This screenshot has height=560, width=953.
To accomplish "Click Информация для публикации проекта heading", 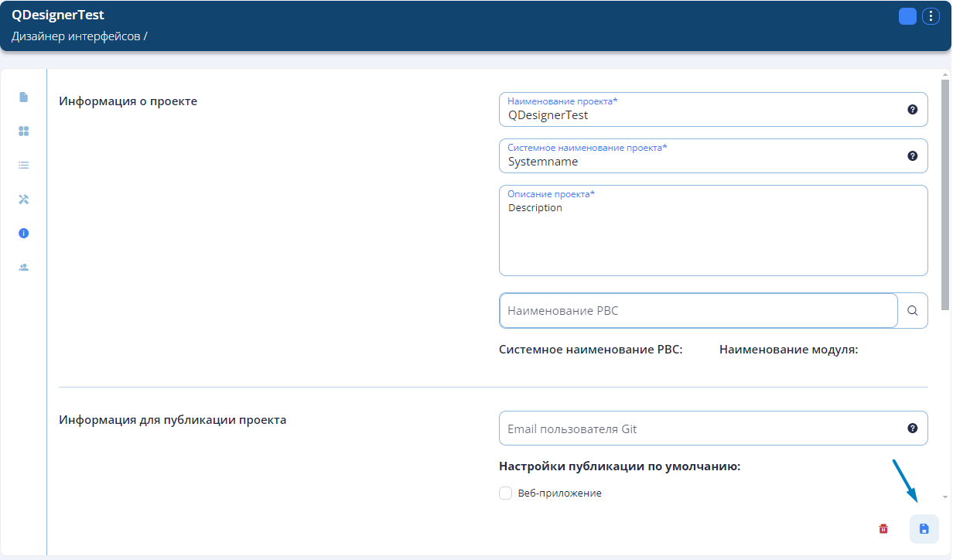I will click(172, 420).
